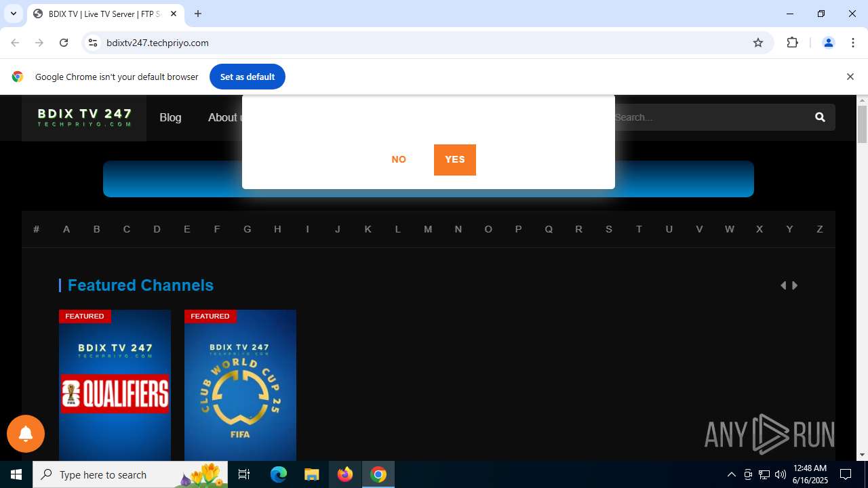Filter channels by letter T
This screenshot has width=868, height=488.
click(639, 229)
